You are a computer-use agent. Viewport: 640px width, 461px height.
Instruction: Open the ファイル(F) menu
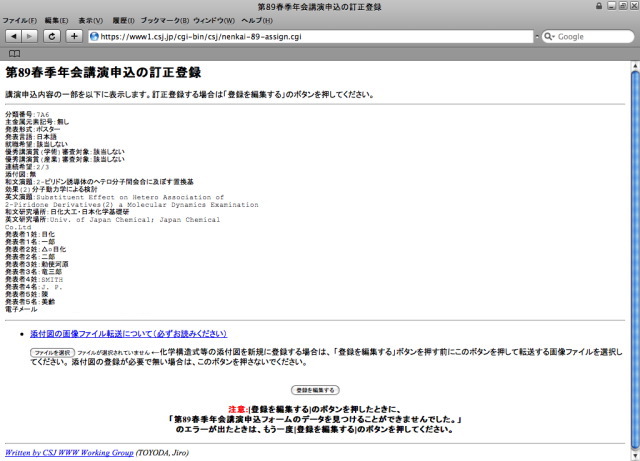click(20, 20)
